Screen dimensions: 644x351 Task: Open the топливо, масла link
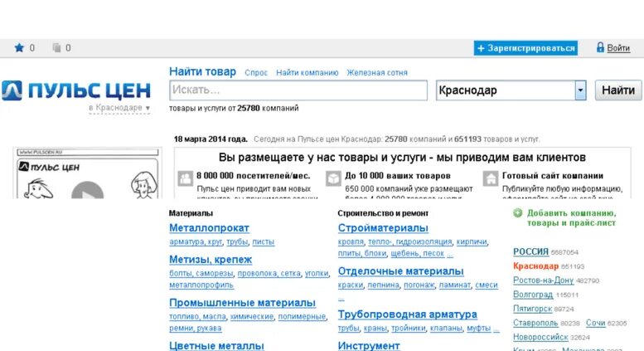tap(197, 316)
